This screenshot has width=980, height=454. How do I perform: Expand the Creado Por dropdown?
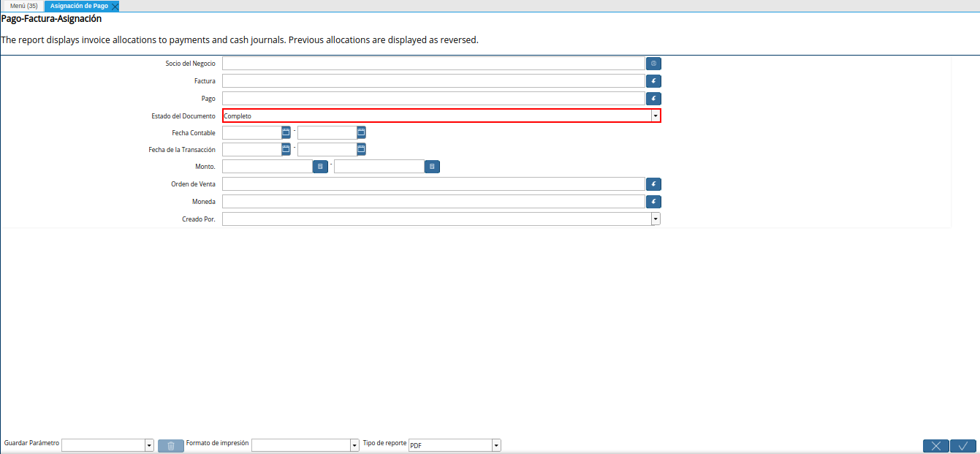(x=656, y=219)
